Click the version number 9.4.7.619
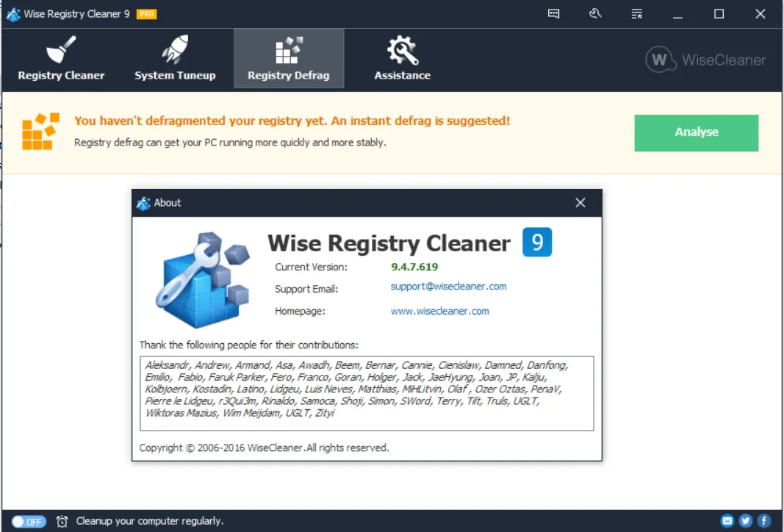 414,267
